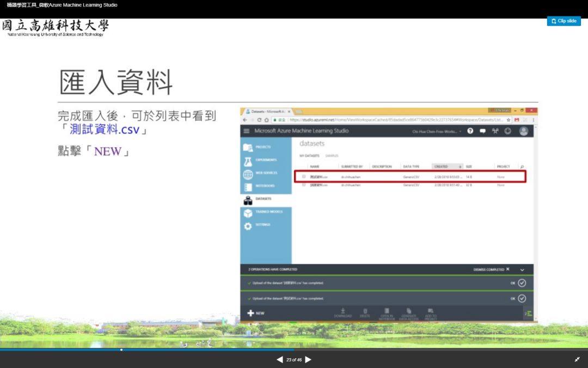The width and height of the screenshot is (588, 368).
Task: Open the feedback speech bubble icon
Action: [482, 131]
